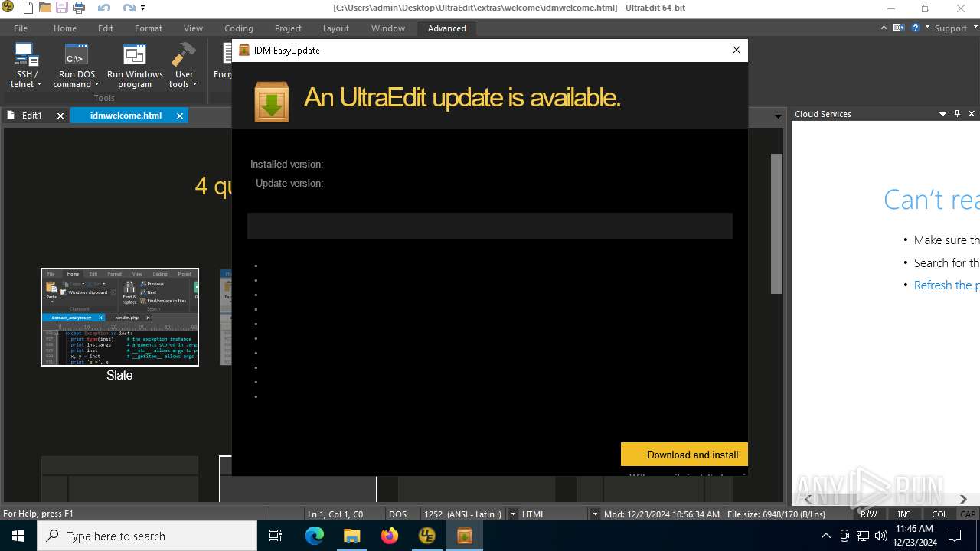Screen dimensions: 980x551
Task: Select the idmwelcome.html document tab
Action: (x=126, y=116)
